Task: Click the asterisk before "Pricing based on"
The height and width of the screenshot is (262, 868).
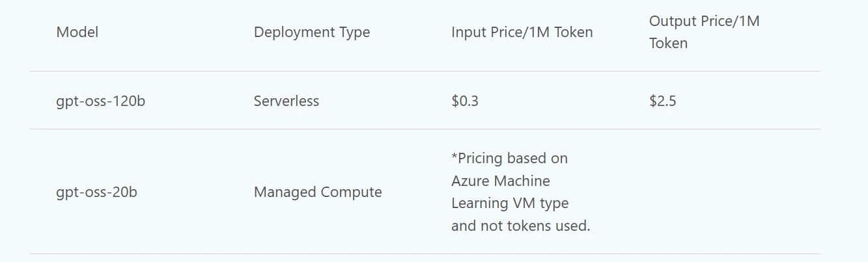Action: pyautogui.click(x=455, y=157)
